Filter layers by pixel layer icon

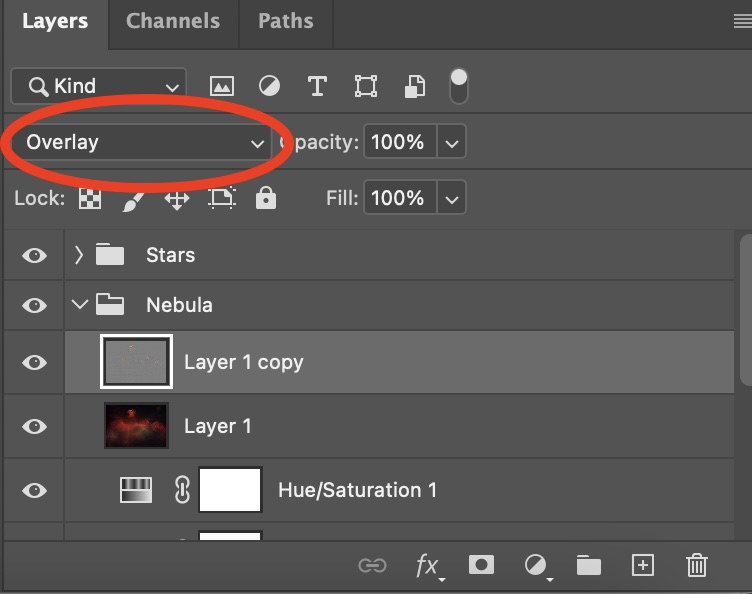point(222,86)
